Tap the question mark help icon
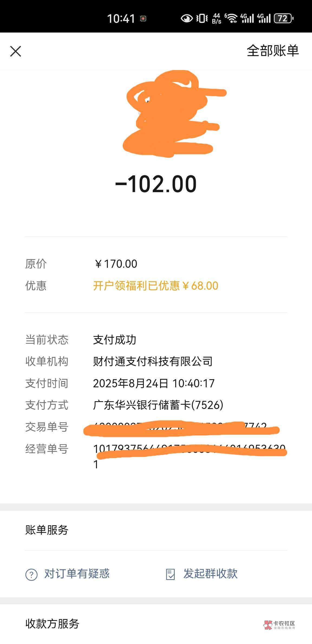Screen dimensions: 312x644 click(31, 574)
